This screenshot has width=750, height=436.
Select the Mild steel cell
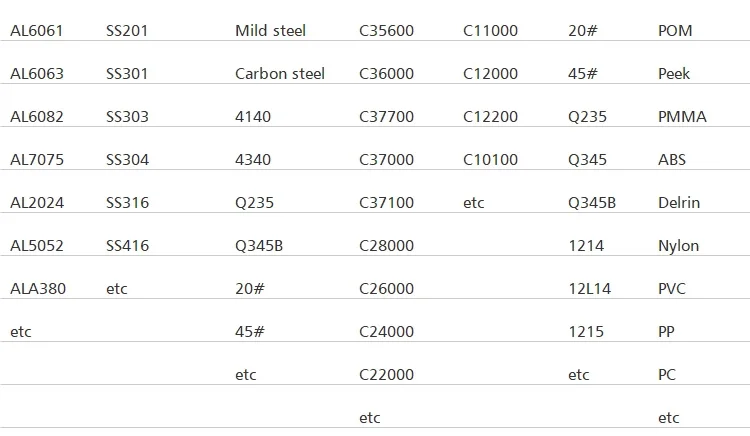pyautogui.click(x=270, y=31)
